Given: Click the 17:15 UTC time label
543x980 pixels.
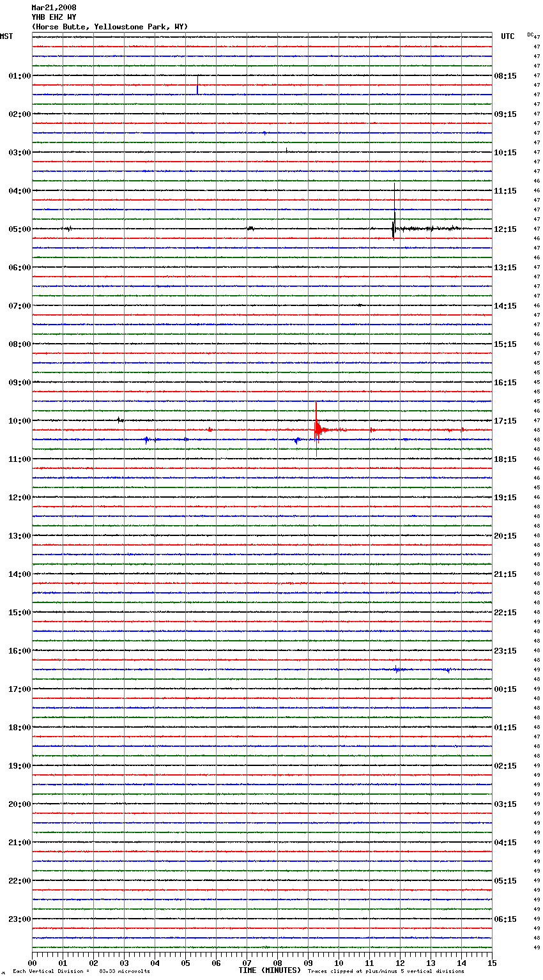Looking at the screenshot, I should tap(505, 421).
